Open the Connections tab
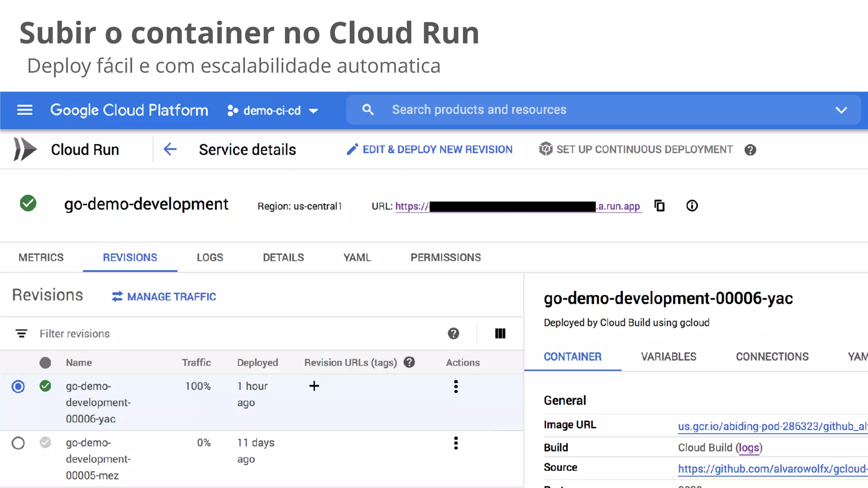 pyautogui.click(x=772, y=357)
